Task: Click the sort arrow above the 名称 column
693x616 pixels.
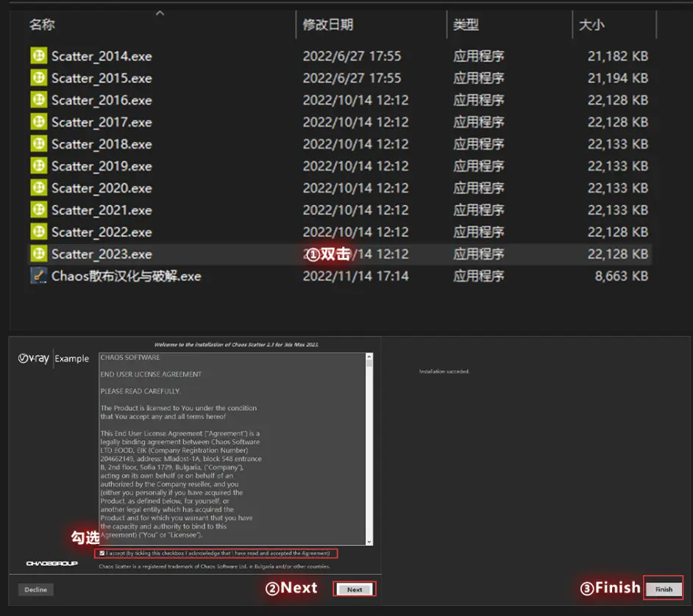Action: pyautogui.click(x=160, y=13)
